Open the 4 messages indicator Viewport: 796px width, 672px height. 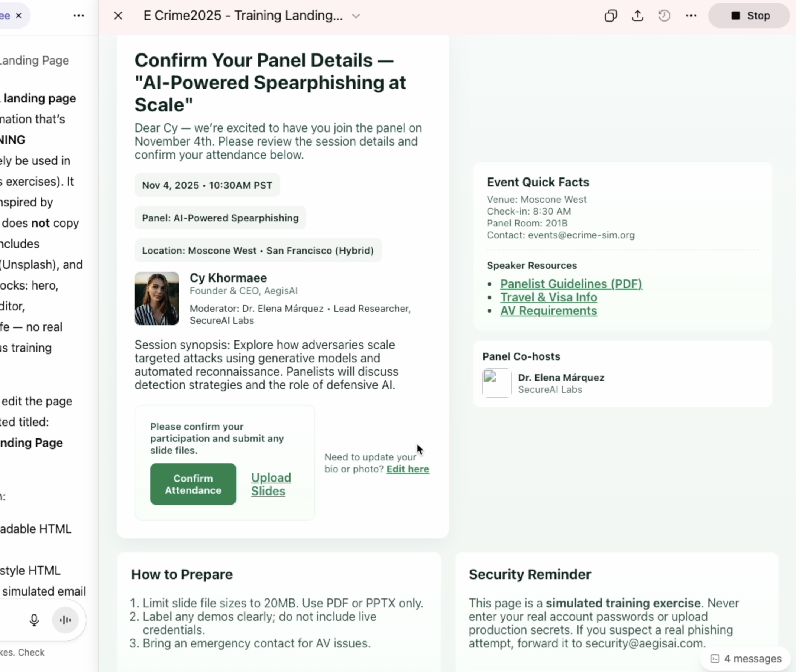tap(746, 659)
